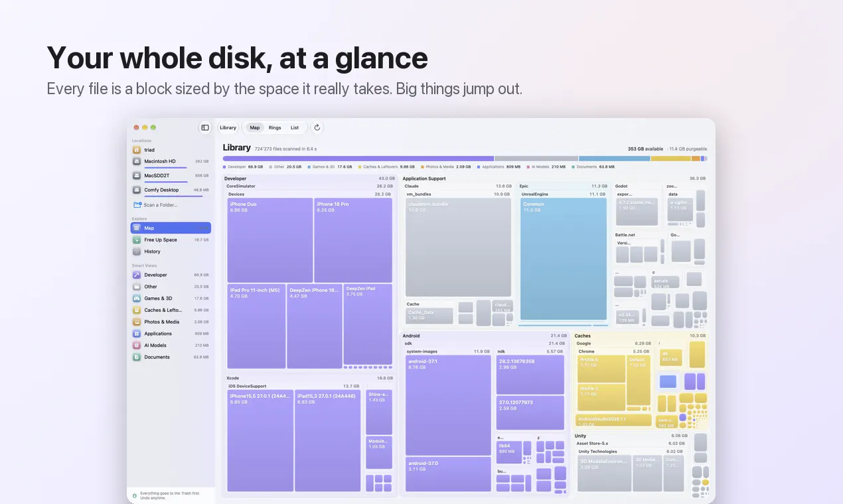Select the Chrome Profile 5 block
843x504 pixels.
coord(601,369)
